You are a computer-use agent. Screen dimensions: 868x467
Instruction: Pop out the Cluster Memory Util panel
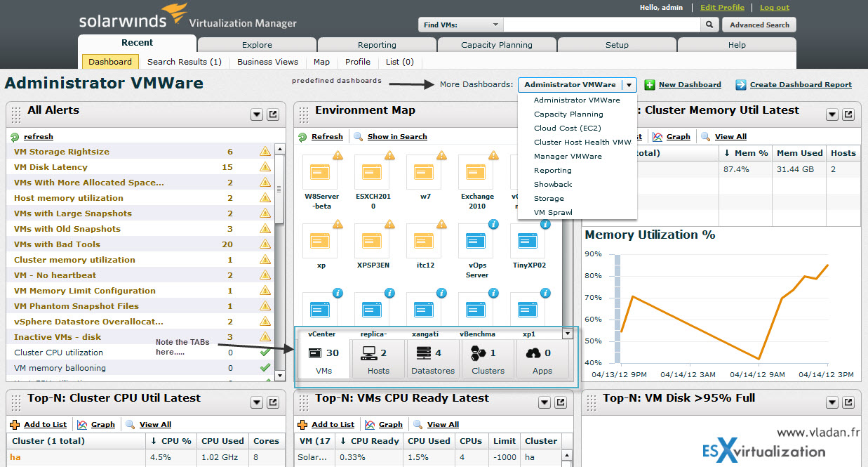(848, 114)
